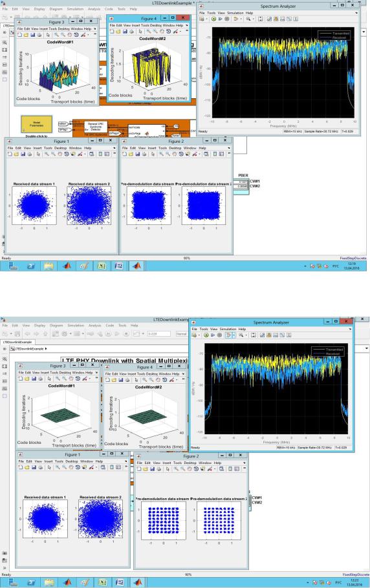Print icon in Figure 2 toolbar (12:23 screenshot)

[158, 468]
